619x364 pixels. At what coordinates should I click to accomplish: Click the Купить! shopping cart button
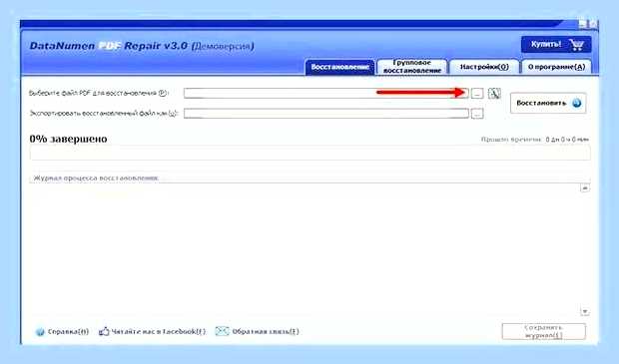pyautogui.click(x=556, y=44)
